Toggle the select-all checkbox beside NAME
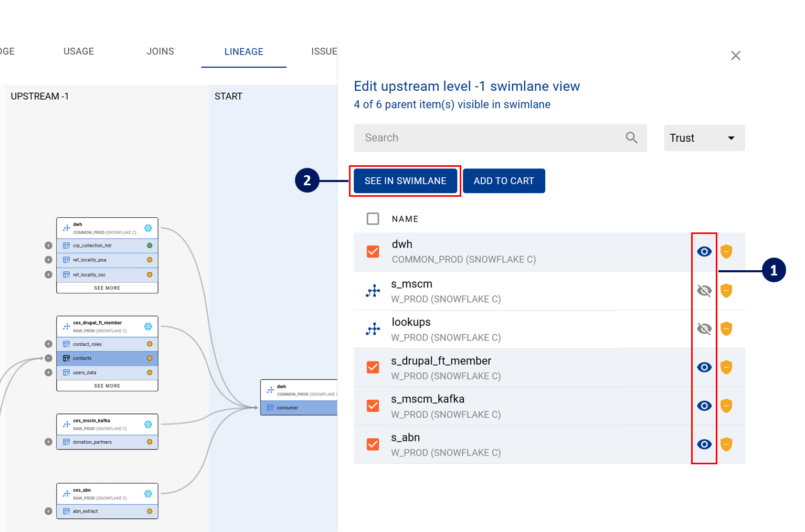 point(373,219)
